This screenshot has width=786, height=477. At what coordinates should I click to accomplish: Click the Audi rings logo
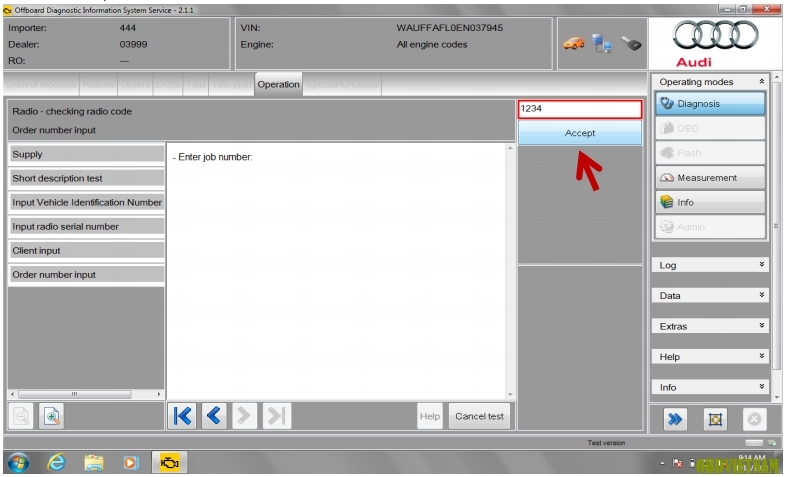715,36
